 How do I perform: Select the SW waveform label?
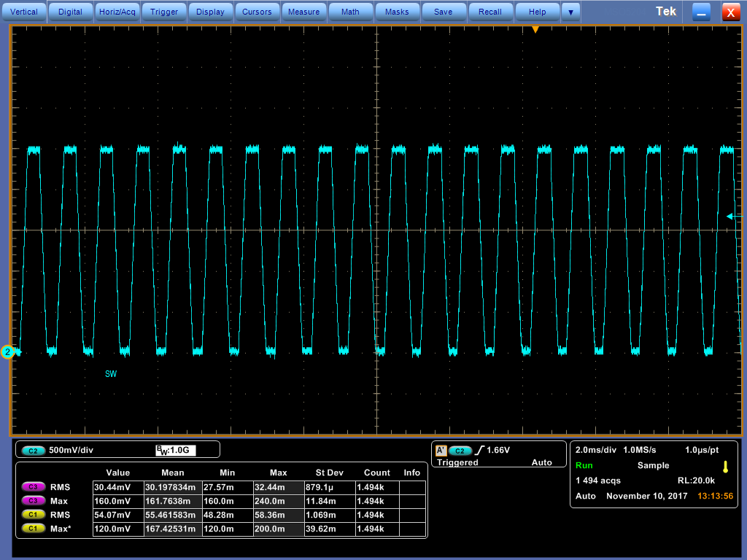click(x=111, y=374)
